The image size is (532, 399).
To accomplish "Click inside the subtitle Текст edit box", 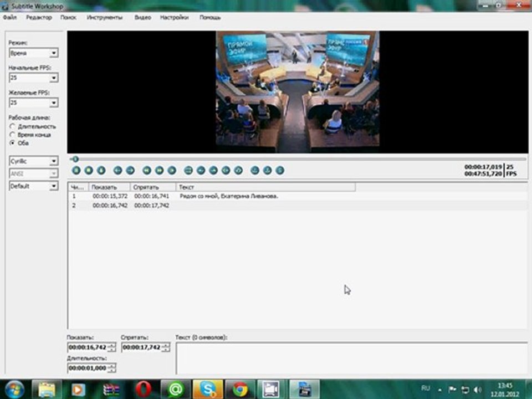I will (352, 359).
